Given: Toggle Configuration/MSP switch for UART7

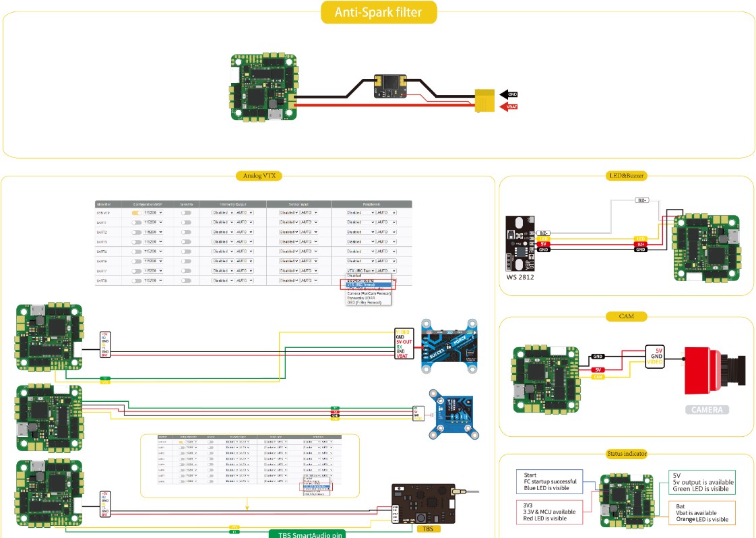Looking at the screenshot, I should point(137,270).
